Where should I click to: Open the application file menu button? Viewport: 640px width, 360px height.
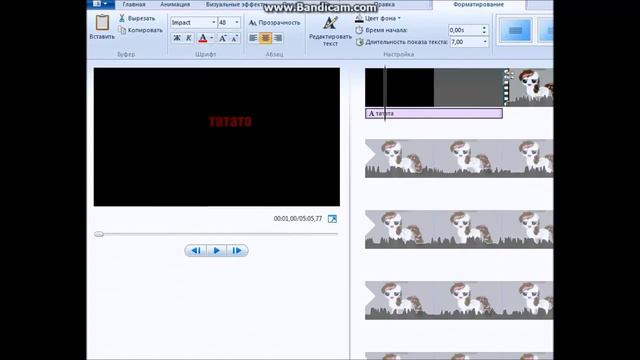pos(100,4)
